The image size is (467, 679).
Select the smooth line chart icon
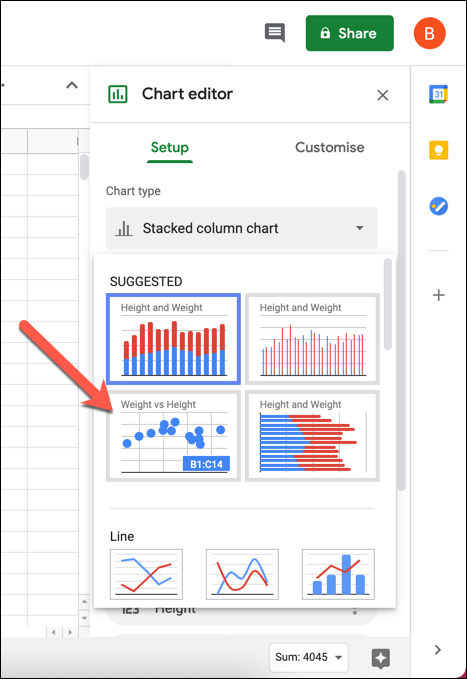[x=242, y=574]
